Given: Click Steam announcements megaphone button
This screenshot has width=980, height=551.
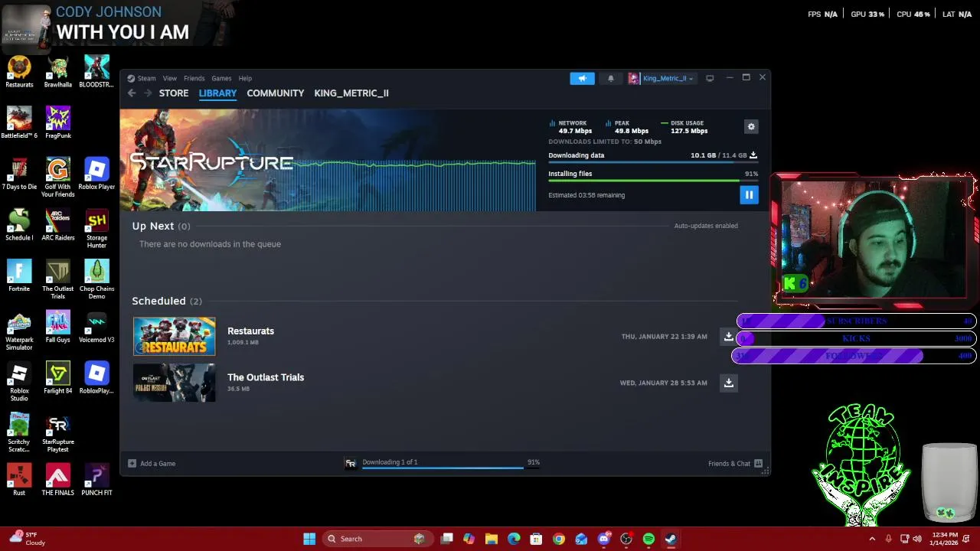Looking at the screenshot, I should click(x=582, y=78).
